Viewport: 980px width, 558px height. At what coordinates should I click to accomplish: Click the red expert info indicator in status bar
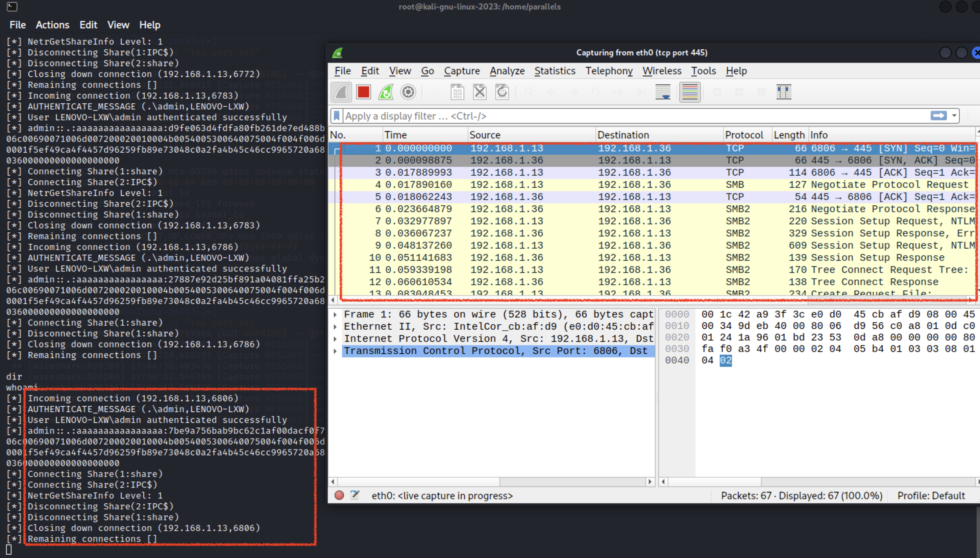339,495
